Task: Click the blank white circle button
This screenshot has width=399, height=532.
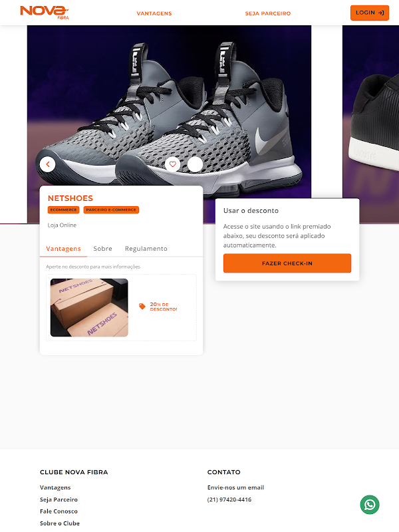Action: 195,164
